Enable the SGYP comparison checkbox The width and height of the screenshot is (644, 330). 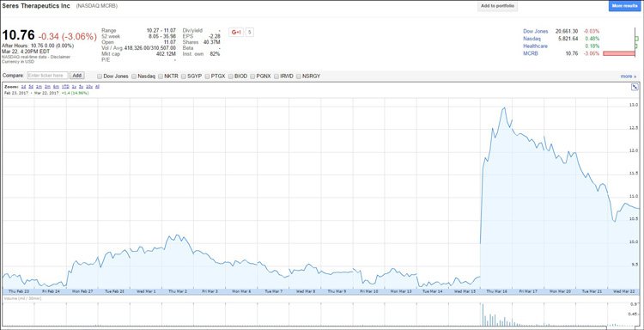[x=183, y=76]
